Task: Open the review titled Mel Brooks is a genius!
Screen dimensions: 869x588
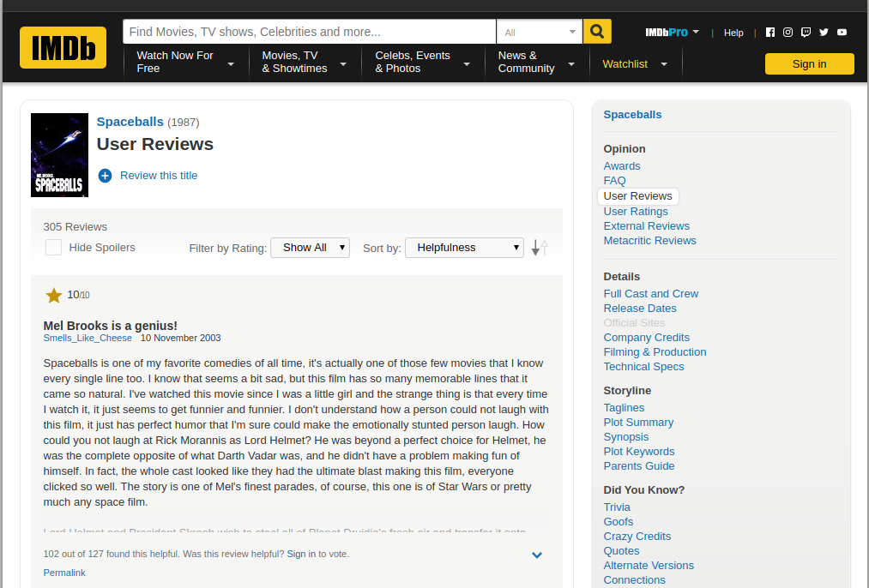Action: 111,326
